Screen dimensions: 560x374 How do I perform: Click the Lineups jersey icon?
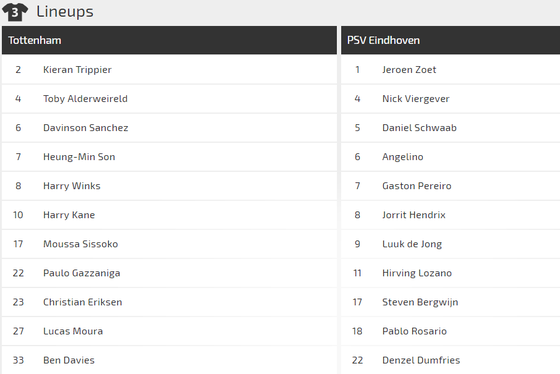(x=15, y=12)
